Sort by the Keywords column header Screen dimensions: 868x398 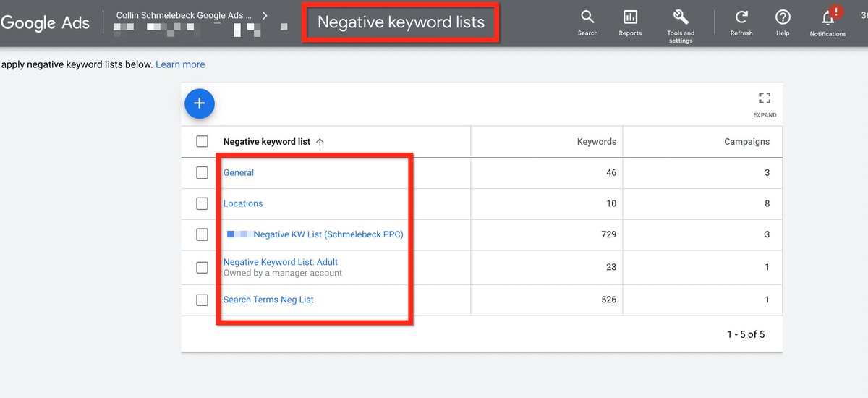[x=597, y=142]
